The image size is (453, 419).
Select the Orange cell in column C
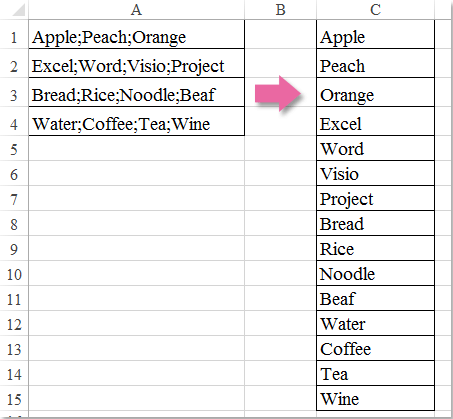point(375,92)
